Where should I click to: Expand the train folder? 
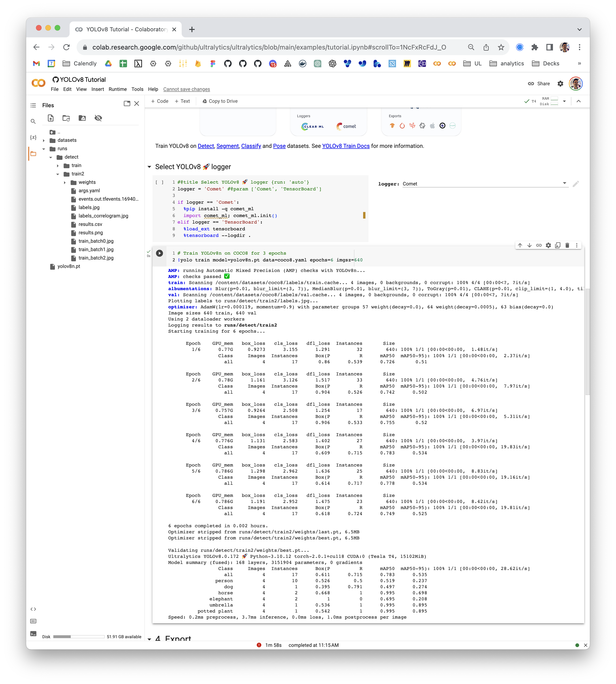click(58, 165)
